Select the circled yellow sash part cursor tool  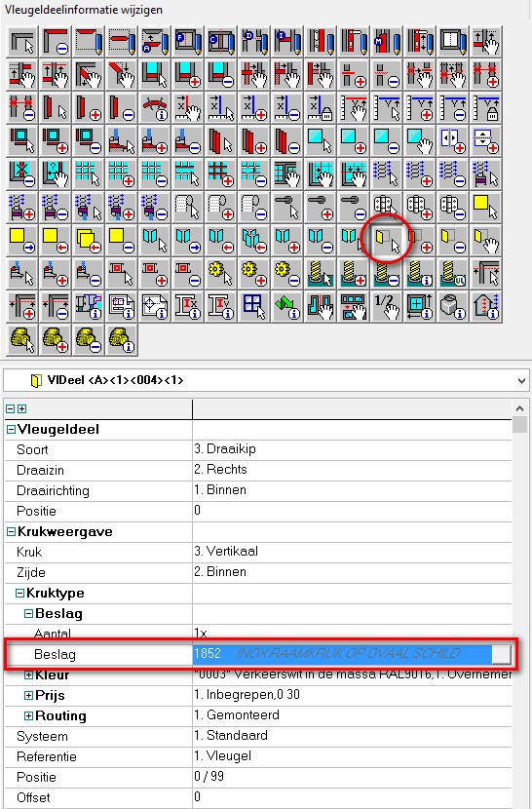click(x=387, y=241)
